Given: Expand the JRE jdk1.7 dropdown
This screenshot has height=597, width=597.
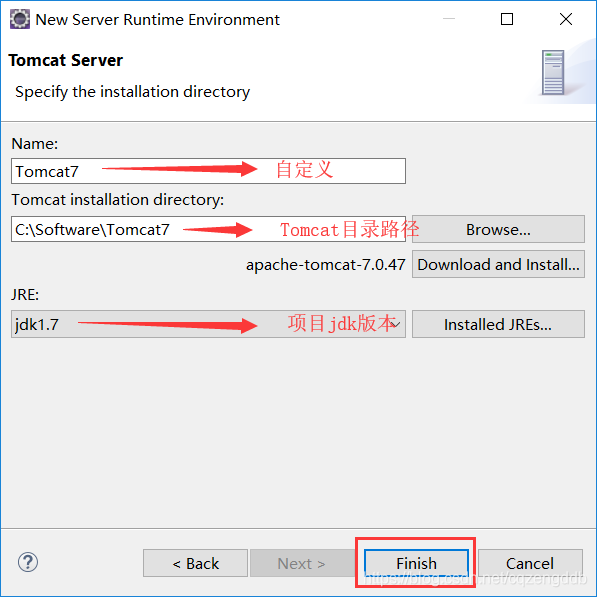Looking at the screenshot, I should click(208, 324).
